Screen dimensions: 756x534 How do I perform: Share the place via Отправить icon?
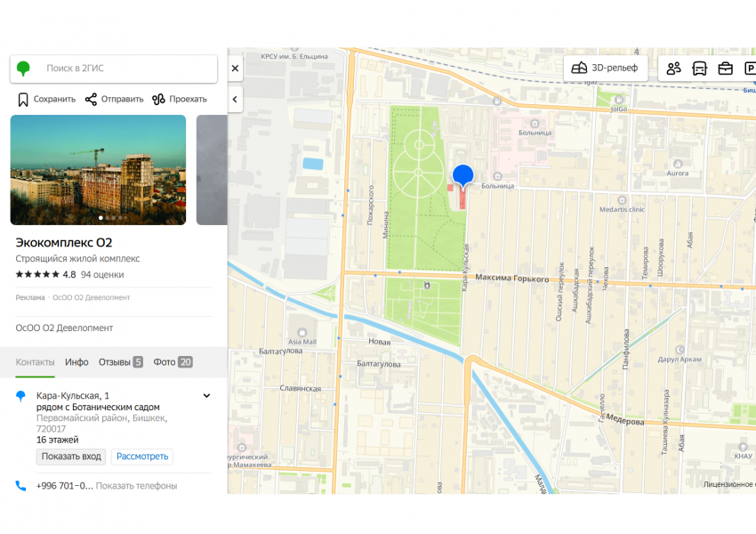[x=91, y=99]
